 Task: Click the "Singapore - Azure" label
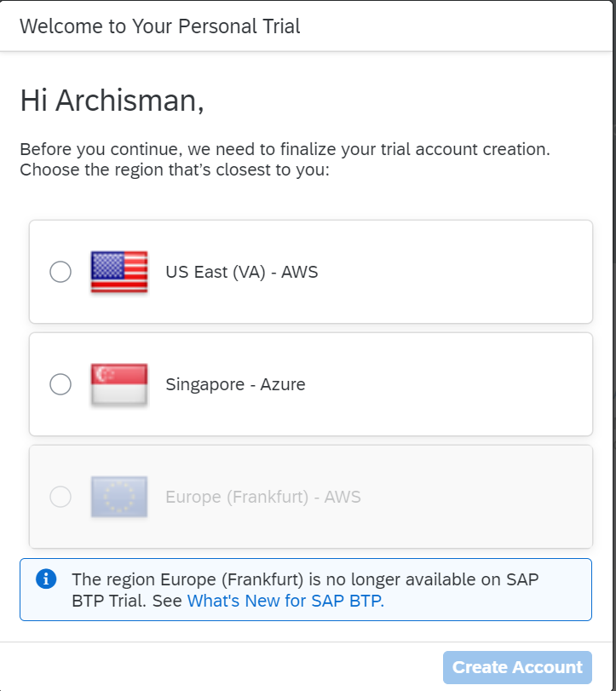pyautogui.click(x=235, y=384)
